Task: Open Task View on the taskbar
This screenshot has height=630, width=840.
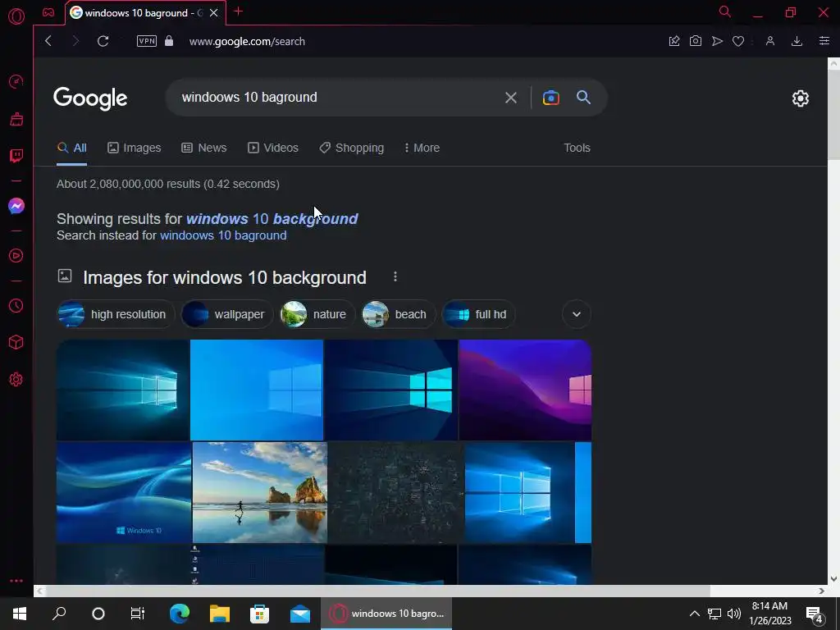Action: [x=138, y=614]
